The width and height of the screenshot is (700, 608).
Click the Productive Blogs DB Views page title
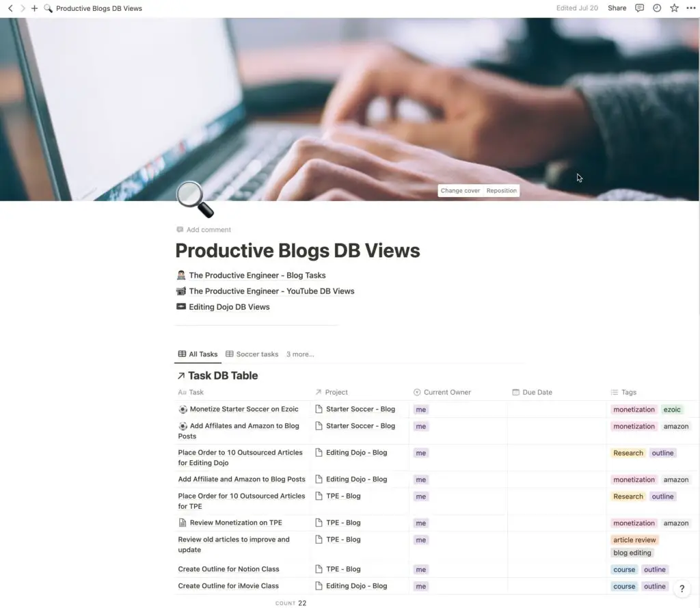(x=297, y=250)
